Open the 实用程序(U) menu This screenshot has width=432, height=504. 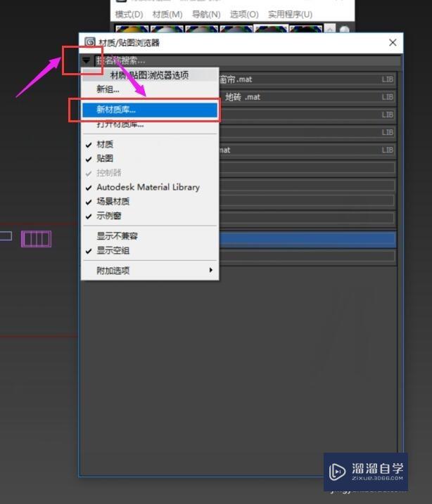pos(290,15)
